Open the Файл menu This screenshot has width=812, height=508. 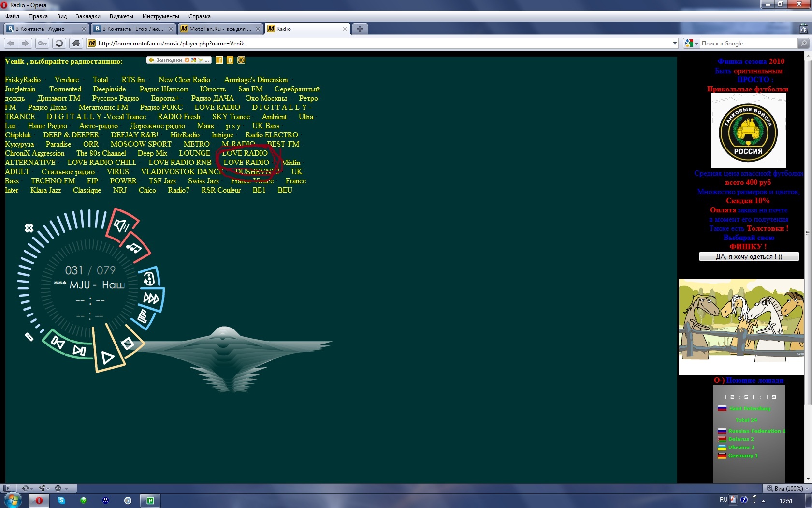[13, 16]
